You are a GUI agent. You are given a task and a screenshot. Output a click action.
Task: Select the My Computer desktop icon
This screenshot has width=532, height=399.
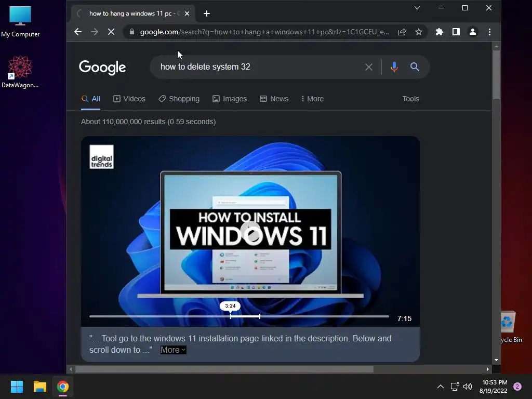(20, 22)
